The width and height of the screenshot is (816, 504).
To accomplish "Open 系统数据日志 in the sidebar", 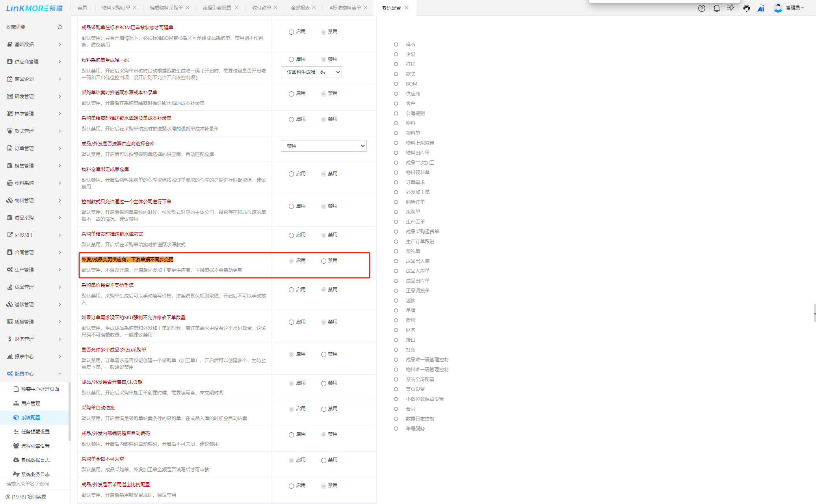I will click(x=35, y=460).
